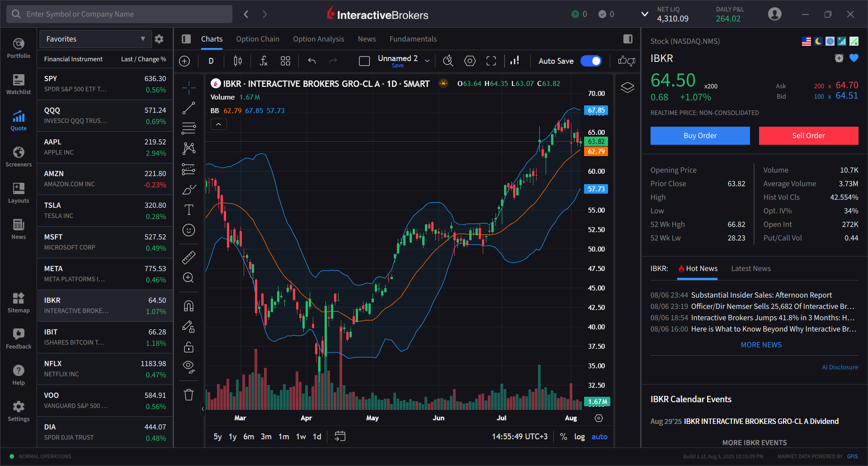Open the AI Disclosure link
868x466 pixels.
(840, 367)
